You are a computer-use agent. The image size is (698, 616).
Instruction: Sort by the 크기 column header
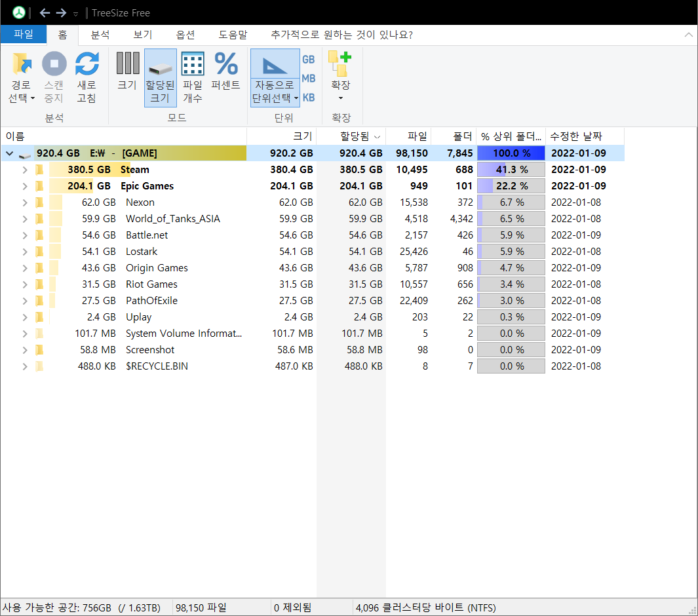282,136
